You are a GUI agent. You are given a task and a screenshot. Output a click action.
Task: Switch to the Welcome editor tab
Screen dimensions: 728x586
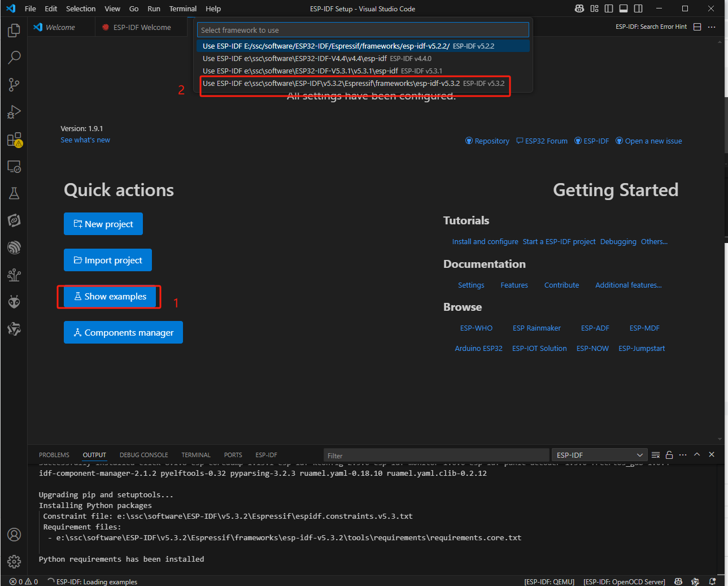(60, 27)
